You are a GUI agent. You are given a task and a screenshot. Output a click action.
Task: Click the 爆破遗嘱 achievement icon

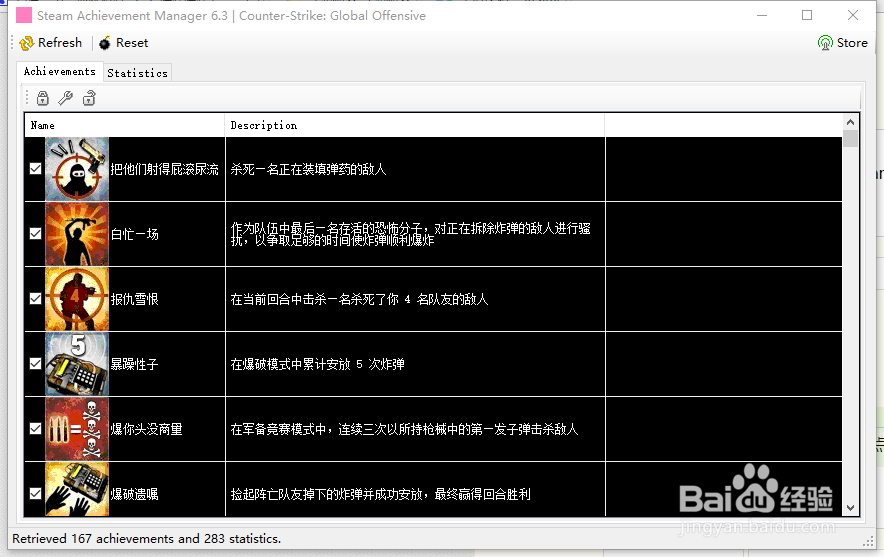click(x=77, y=489)
